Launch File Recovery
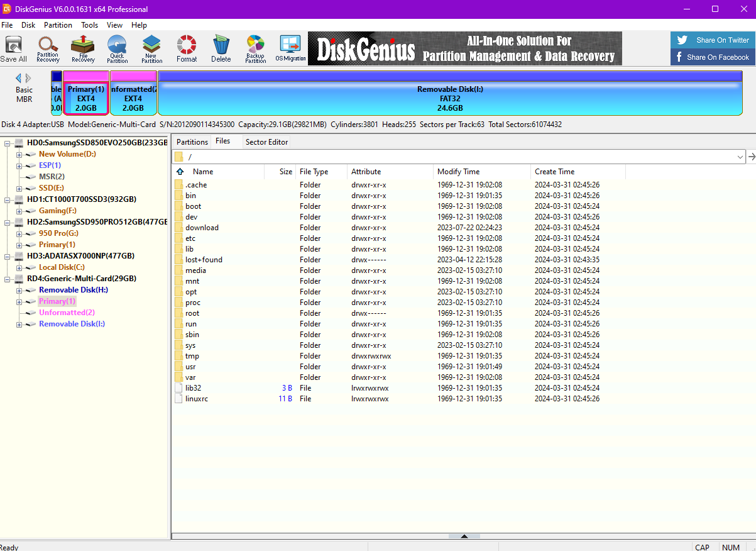This screenshot has height=551, width=756. 82,48
